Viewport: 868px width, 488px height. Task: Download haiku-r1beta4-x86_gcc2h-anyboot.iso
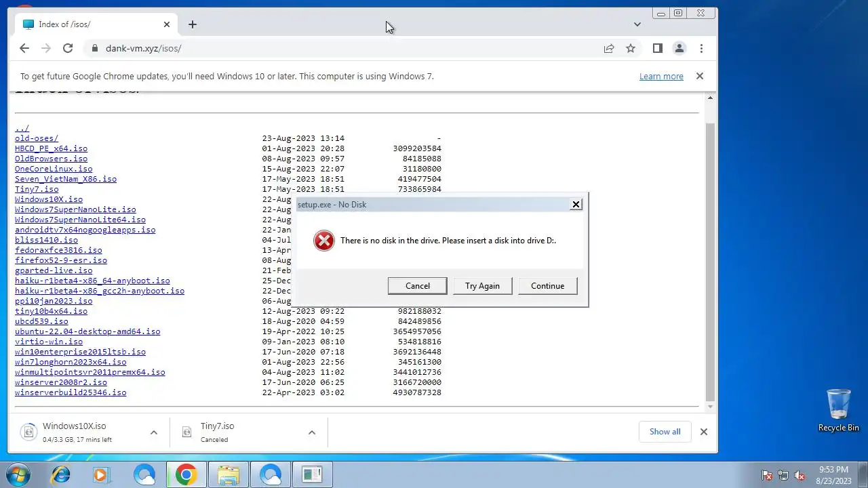tap(100, 291)
